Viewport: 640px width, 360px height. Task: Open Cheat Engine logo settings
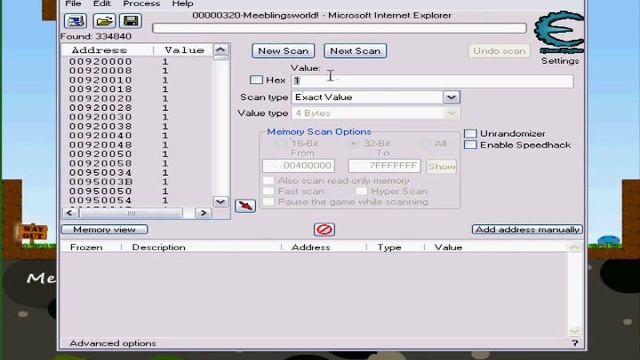[559, 33]
